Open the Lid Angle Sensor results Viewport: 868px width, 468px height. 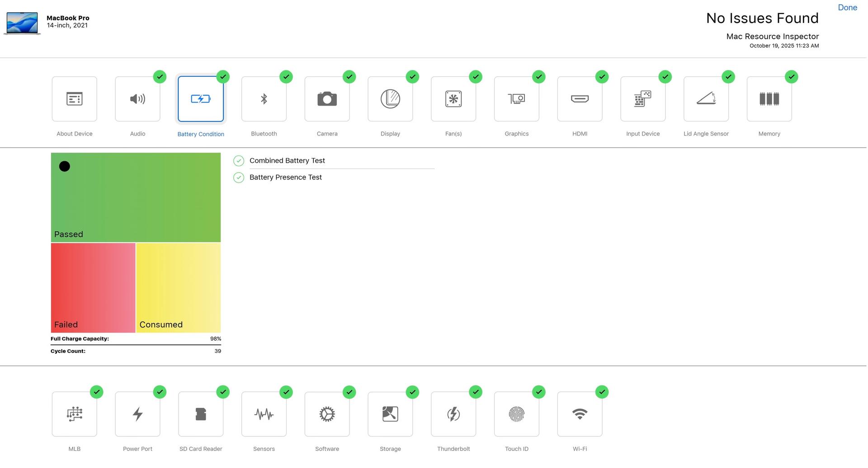click(706, 99)
